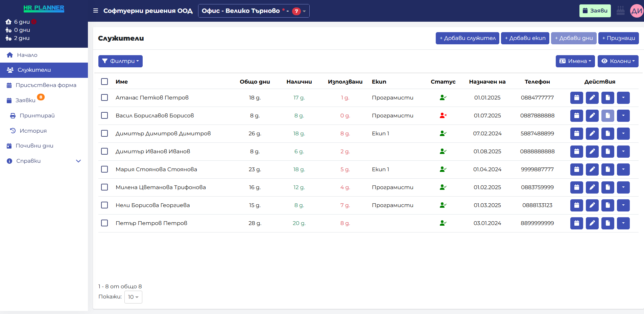Click the green Заяви button
Viewport: 644px width, 314px height.
click(595, 11)
